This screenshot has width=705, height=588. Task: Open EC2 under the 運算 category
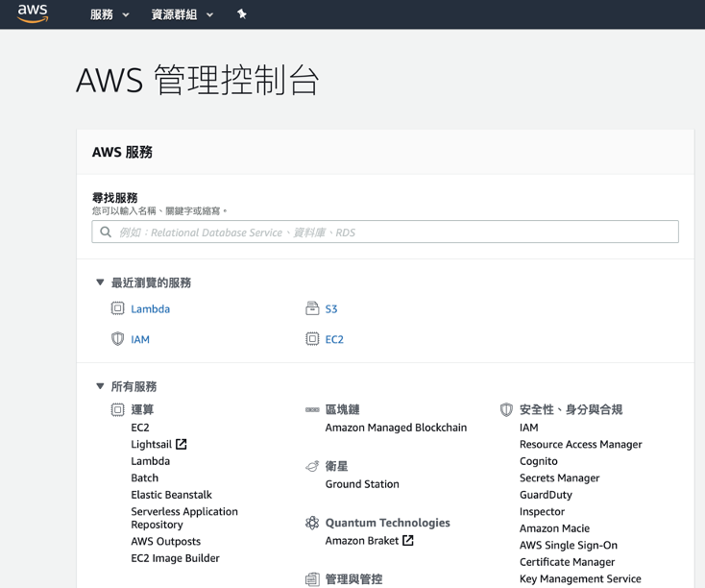click(140, 428)
